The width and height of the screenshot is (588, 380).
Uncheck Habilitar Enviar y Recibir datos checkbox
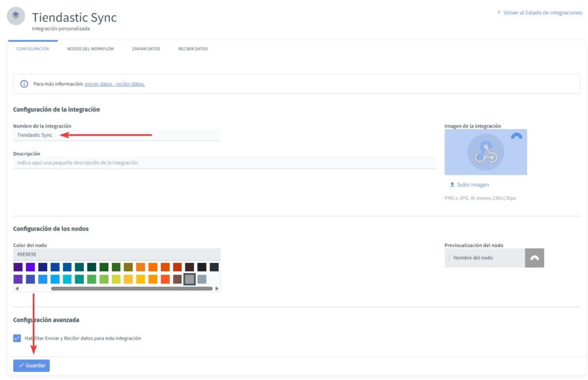[17, 338]
